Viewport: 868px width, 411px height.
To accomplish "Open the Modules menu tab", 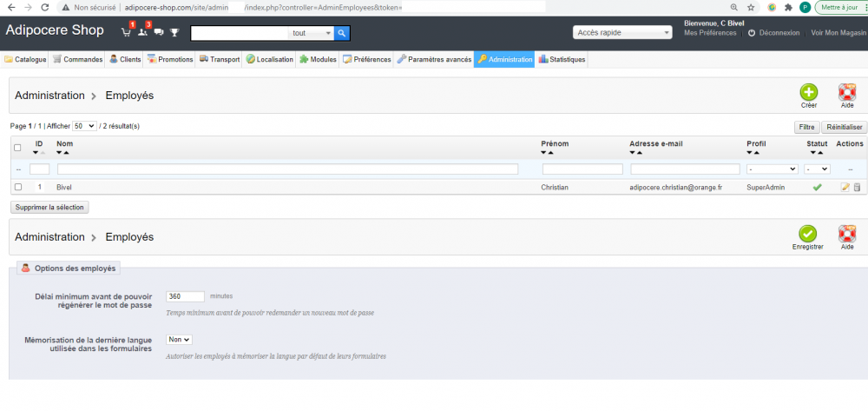I will click(x=318, y=59).
